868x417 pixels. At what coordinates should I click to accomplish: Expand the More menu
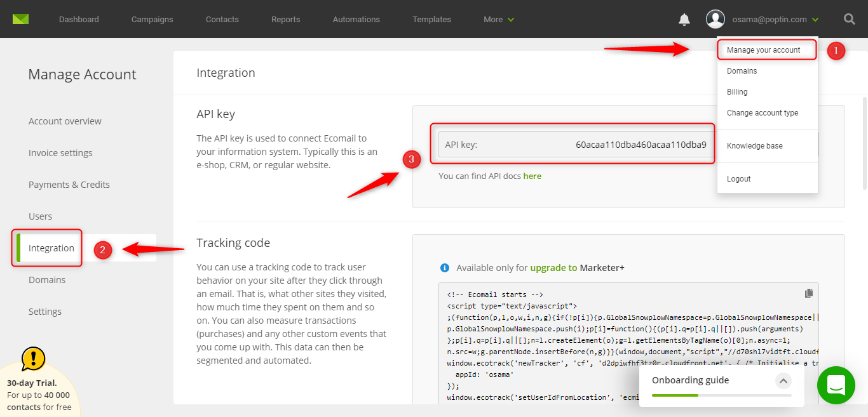coord(499,20)
